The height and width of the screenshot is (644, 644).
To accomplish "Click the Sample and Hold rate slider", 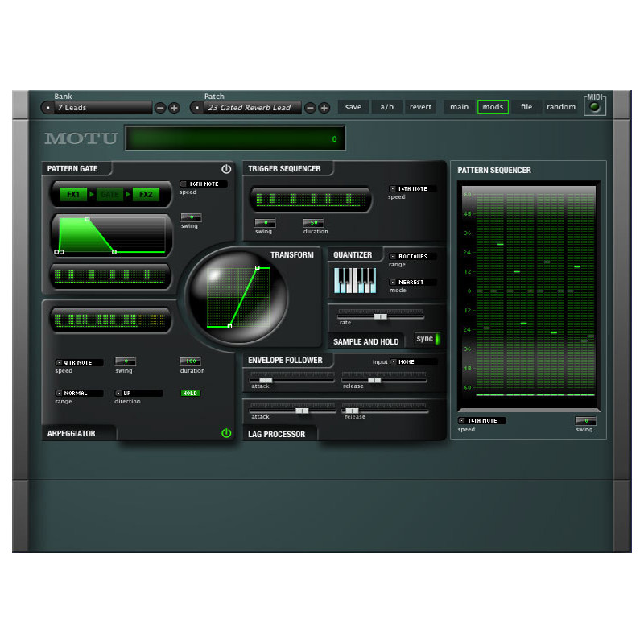I will (x=380, y=316).
